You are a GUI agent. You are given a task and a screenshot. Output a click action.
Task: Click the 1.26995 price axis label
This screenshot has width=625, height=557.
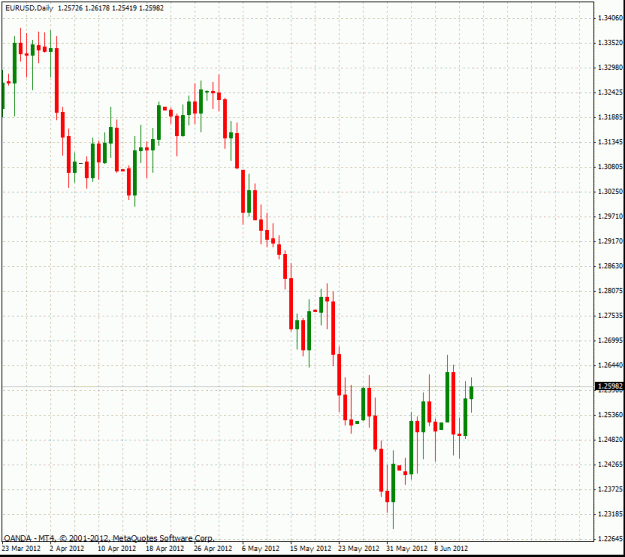tap(610, 340)
